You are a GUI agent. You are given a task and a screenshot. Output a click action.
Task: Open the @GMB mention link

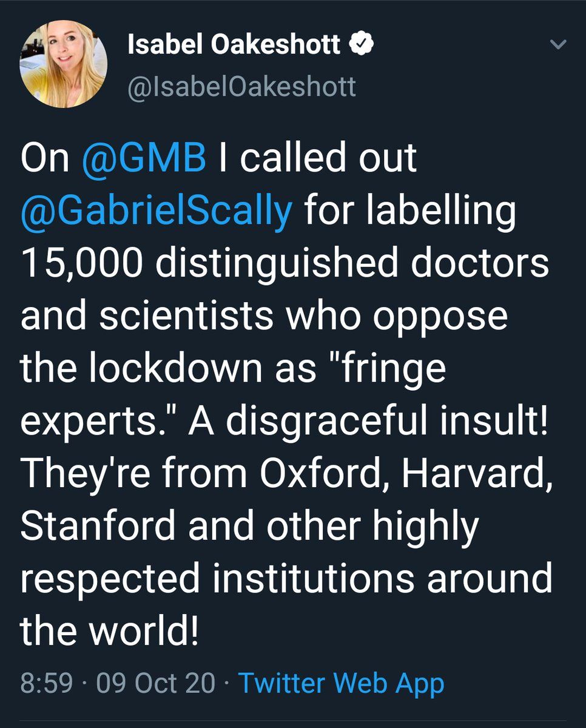click(143, 158)
